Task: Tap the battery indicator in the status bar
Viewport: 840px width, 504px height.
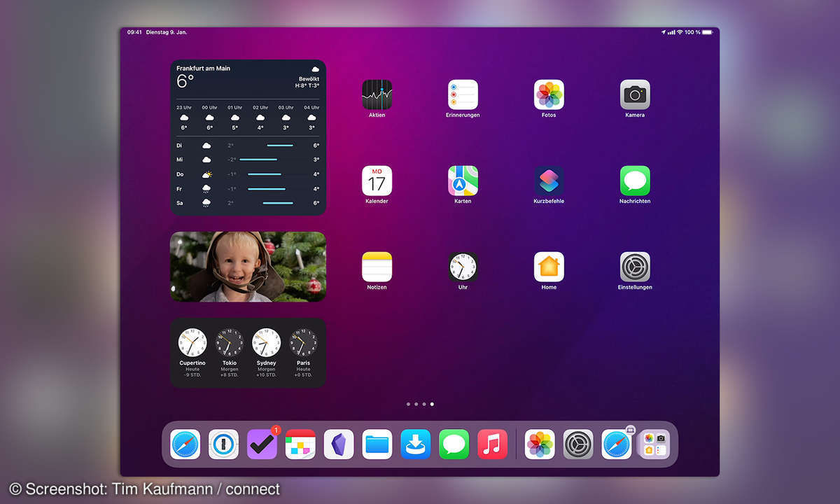Action: tap(708, 32)
